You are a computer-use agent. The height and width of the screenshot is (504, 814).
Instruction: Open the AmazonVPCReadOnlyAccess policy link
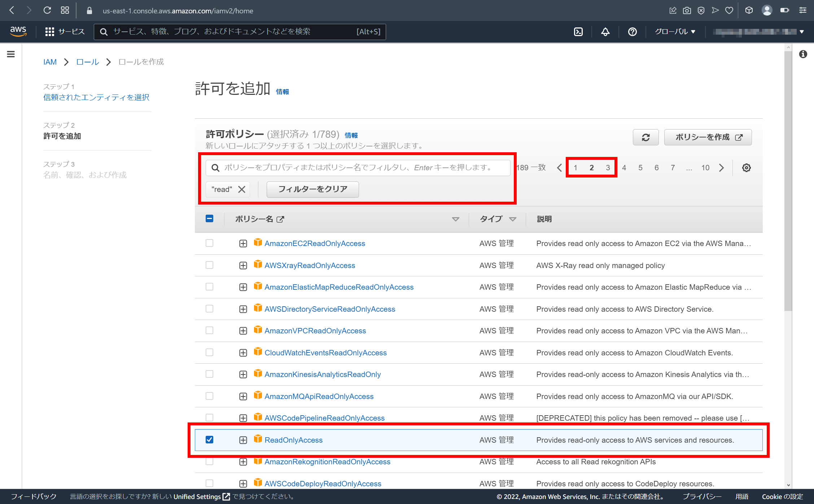[x=315, y=331]
